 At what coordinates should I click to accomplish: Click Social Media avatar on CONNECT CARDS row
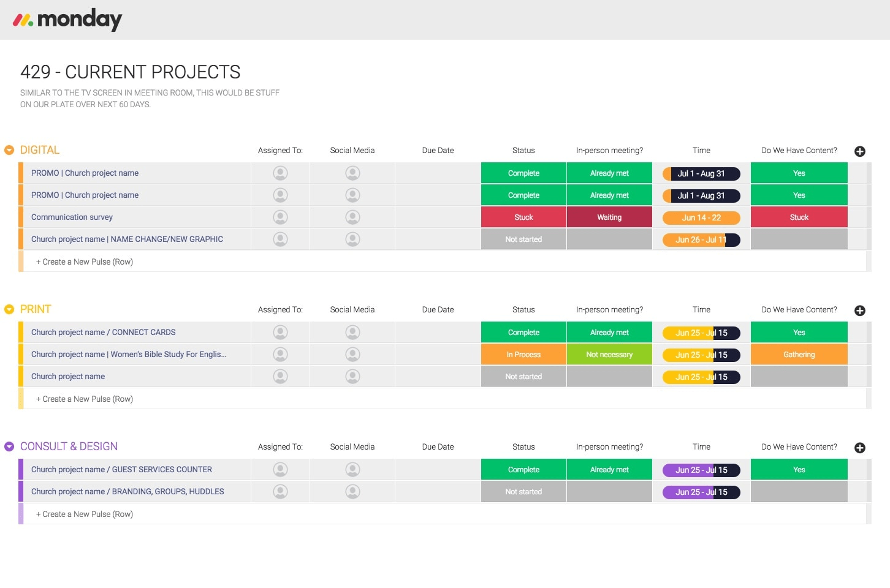click(352, 332)
